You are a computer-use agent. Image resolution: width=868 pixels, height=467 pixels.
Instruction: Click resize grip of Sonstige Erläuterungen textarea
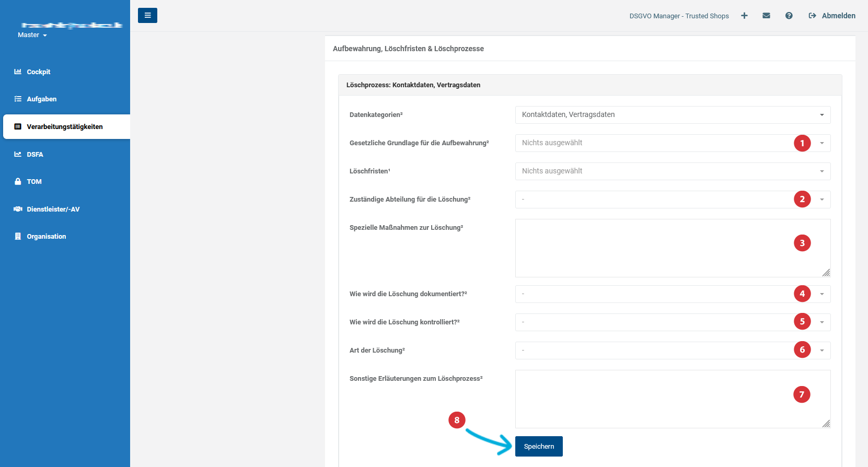tap(826, 424)
